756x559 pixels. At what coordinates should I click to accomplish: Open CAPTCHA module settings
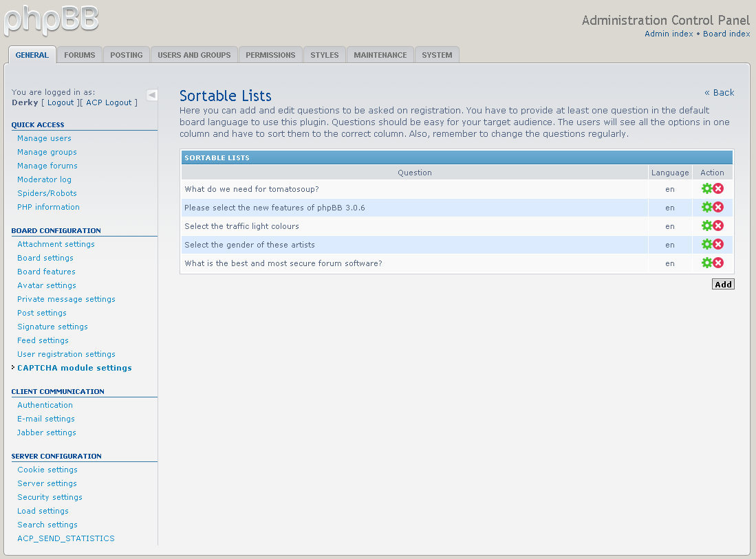pyautogui.click(x=74, y=368)
